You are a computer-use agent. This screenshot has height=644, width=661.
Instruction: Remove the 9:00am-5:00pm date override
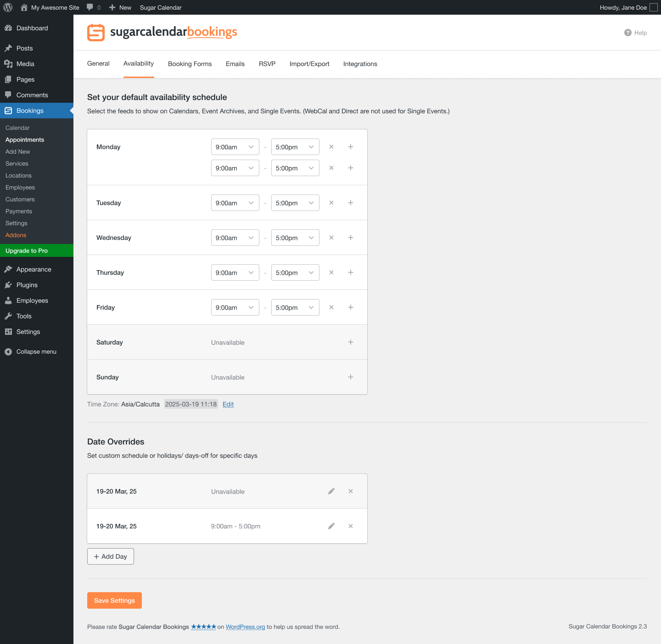(x=351, y=526)
